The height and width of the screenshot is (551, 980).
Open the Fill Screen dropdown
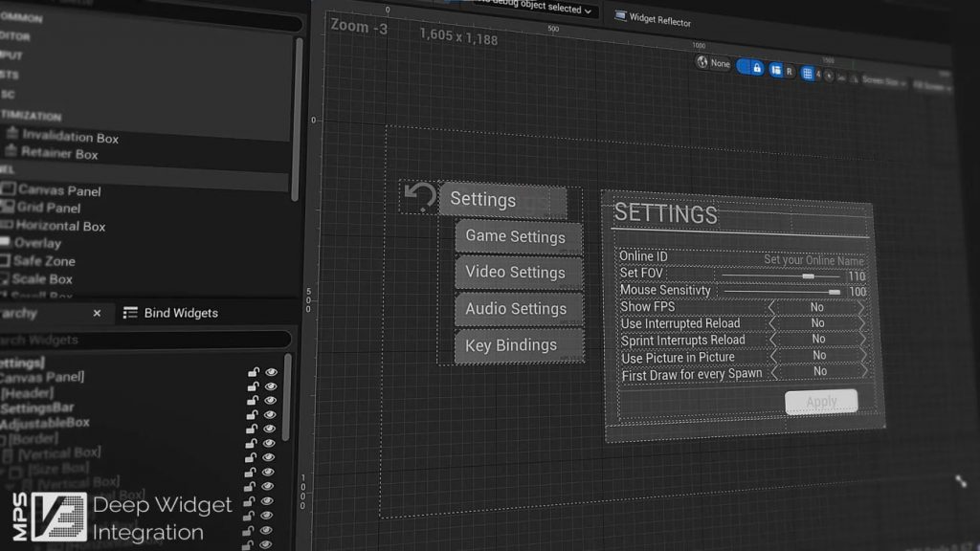pos(932,86)
